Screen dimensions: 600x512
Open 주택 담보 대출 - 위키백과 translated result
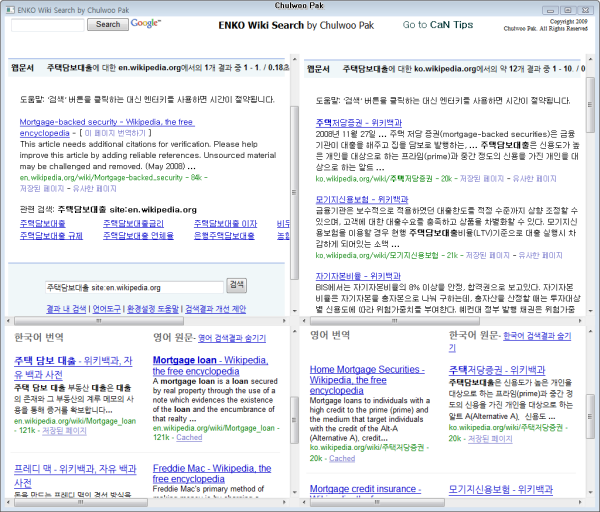coord(73,367)
